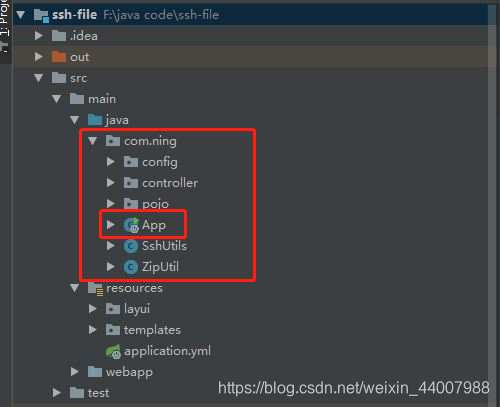Expand the templates folder arrow

tap(93, 330)
